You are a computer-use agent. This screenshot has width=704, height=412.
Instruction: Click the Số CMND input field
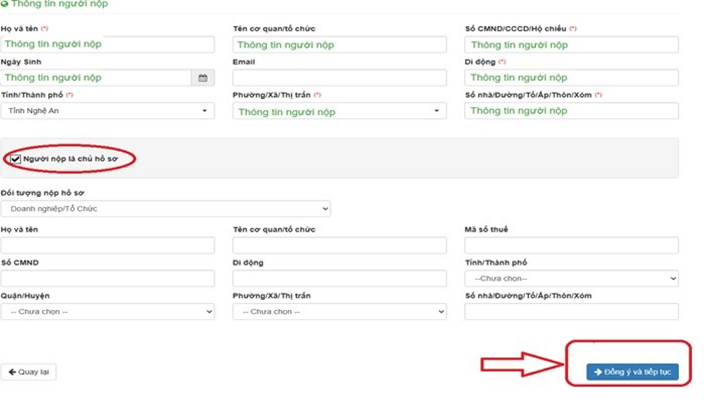tap(107, 278)
